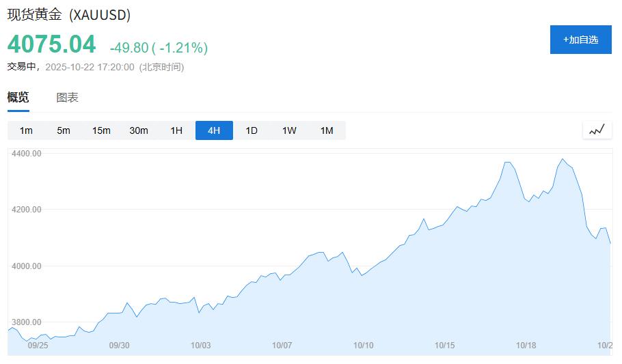Open the 图表 tab
The height and width of the screenshot is (364, 622).
tap(67, 98)
